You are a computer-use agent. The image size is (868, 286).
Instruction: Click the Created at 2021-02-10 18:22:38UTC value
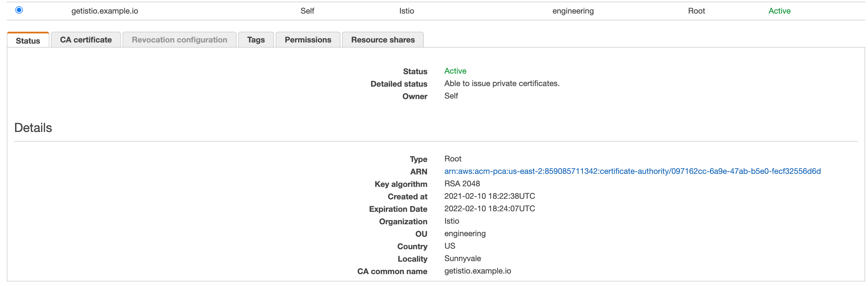tap(490, 196)
